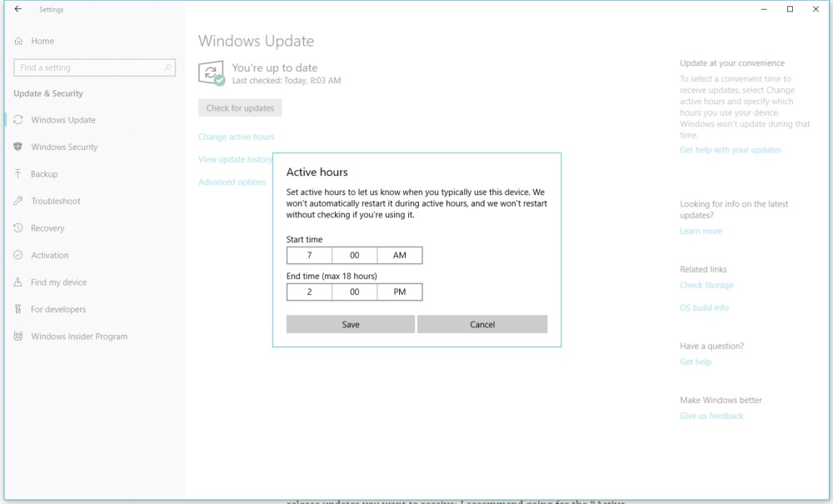Click the Windows Security shield icon
This screenshot has height=504, width=833.
click(18, 147)
